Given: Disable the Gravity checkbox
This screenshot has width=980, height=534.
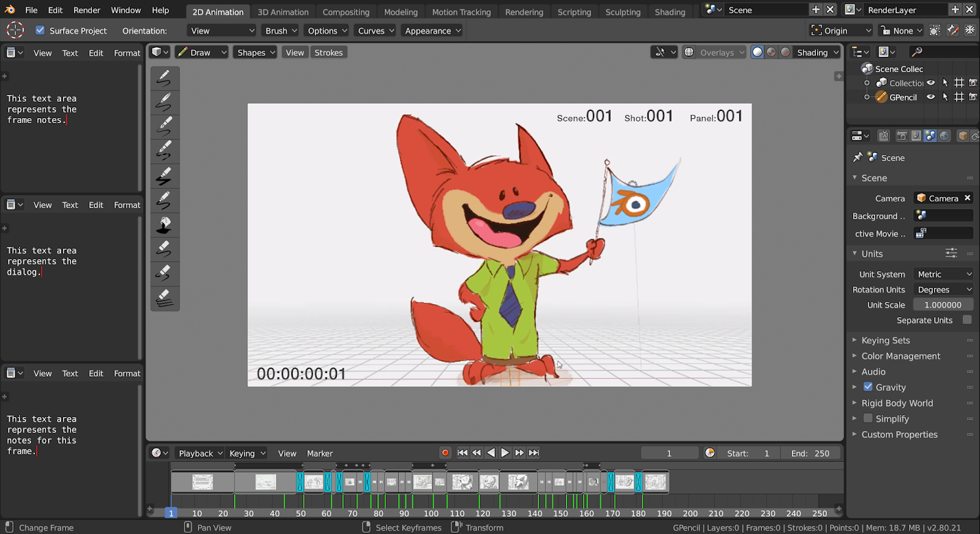Looking at the screenshot, I should pyautogui.click(x=868, y=387).
